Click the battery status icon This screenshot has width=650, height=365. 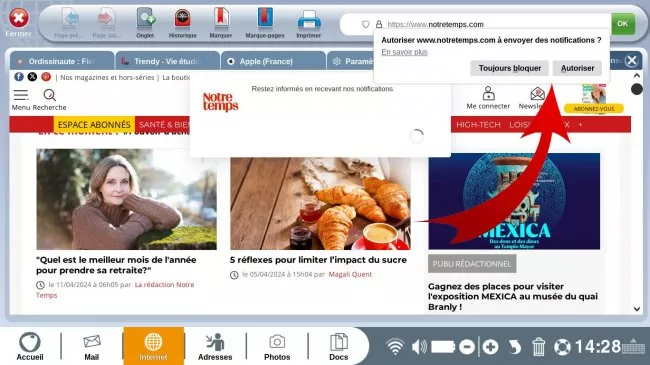pyautogui.click(x=443, y=347)
